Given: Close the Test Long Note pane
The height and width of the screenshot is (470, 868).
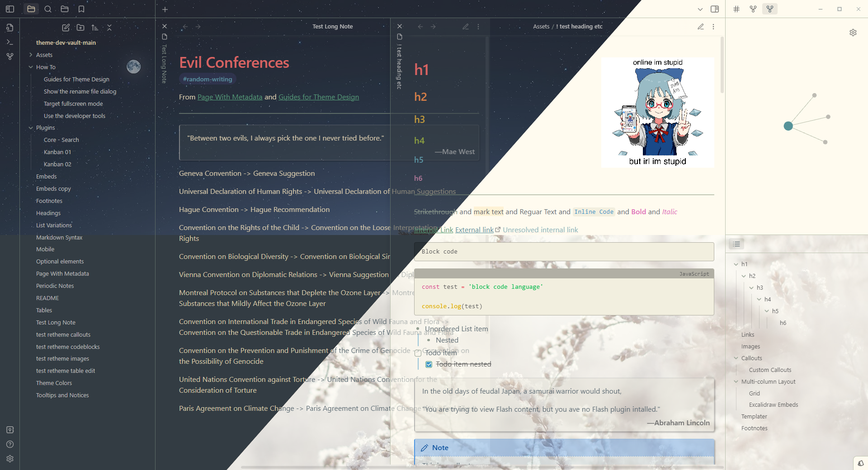Looking at the screenshot, I should coord(165,26).
